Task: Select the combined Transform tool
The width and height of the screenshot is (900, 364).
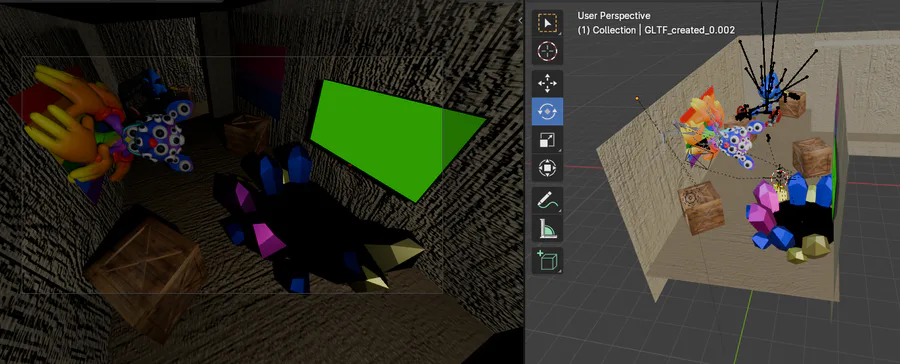Action: coord(547,168)
